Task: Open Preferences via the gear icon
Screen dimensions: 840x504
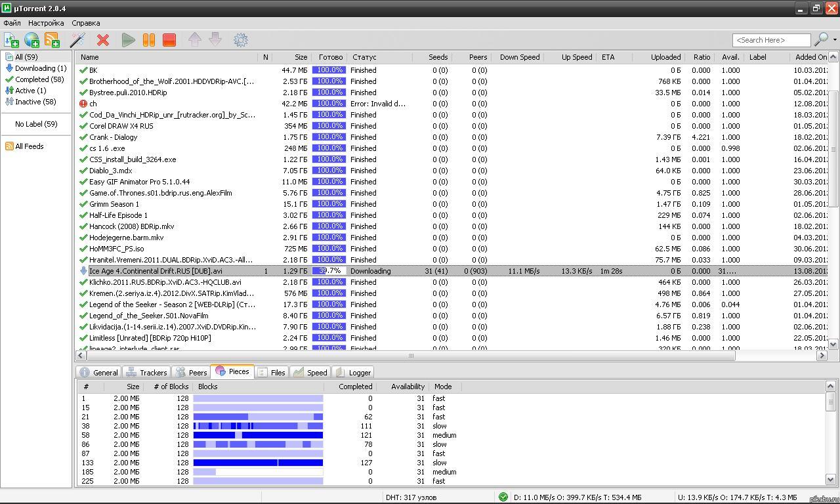Action: pyautogui.click(x=241, y=40)
